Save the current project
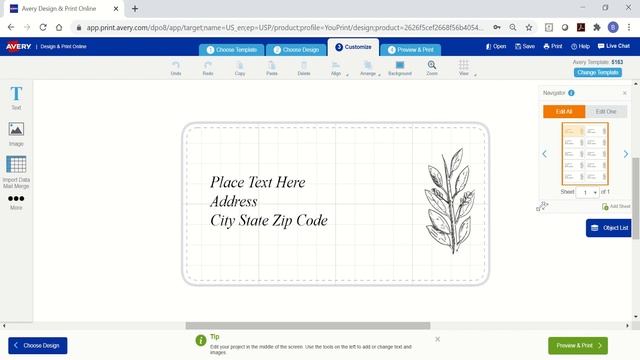This screenshot has width=640, height=360. point(525,46)
